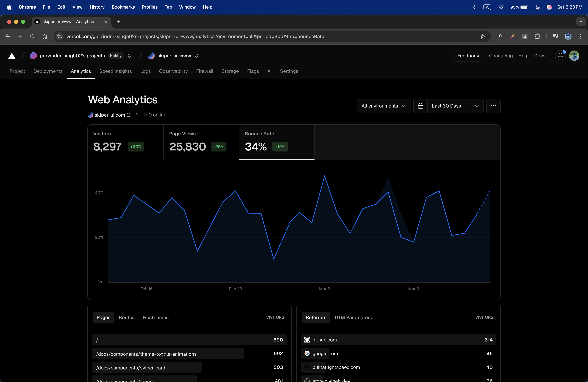Switch to the Hostnames tab
The height and width of the screenshot is (382, 588).
[x=156, y=317]
